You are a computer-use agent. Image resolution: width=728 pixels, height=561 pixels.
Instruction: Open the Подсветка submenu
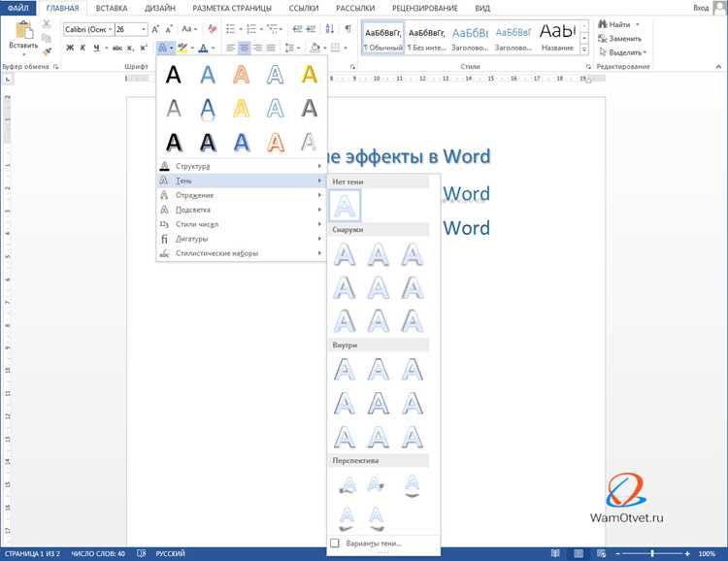pyautogui.click(x=241, y=210)
